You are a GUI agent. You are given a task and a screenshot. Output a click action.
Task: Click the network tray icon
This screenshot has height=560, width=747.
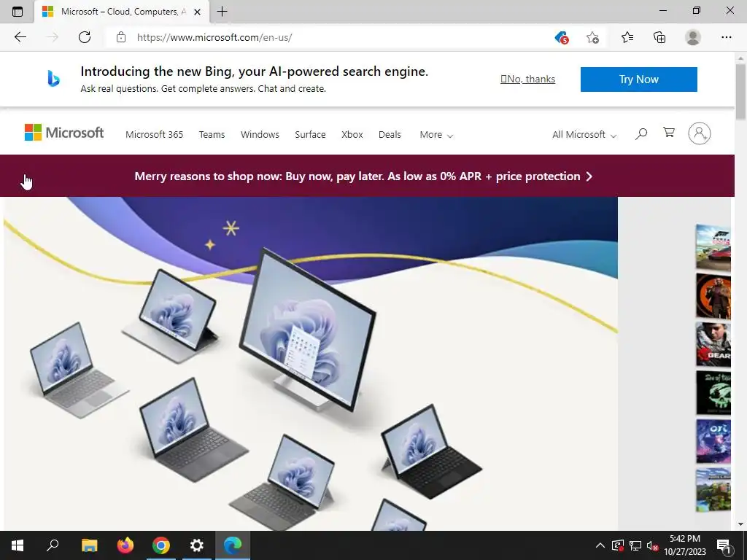click(635, 545)
